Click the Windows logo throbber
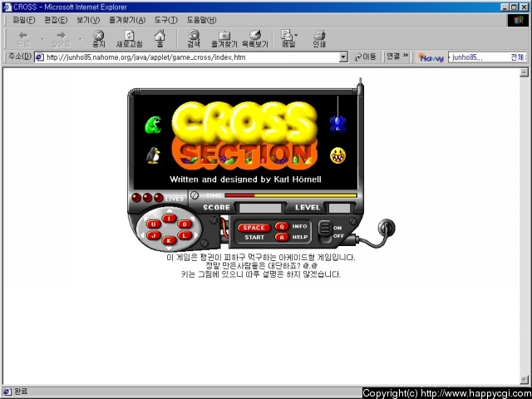The image size is (532, 399). [x=518, y=20]
